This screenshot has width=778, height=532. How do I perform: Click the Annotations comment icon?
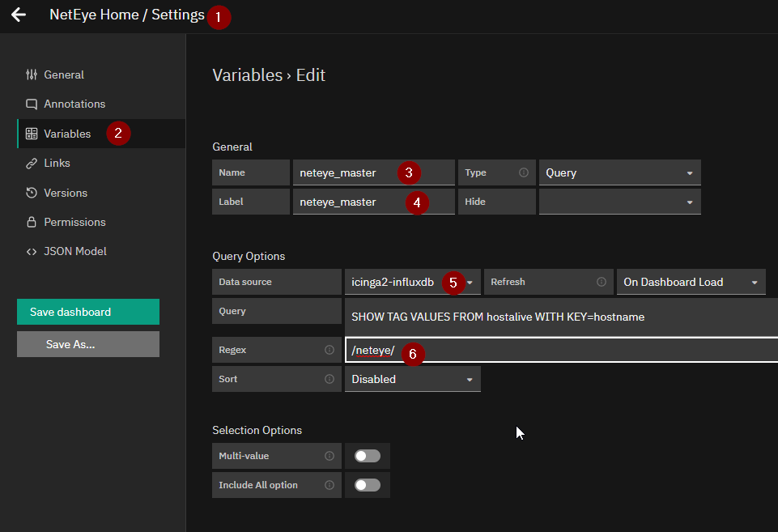(32, 104)
